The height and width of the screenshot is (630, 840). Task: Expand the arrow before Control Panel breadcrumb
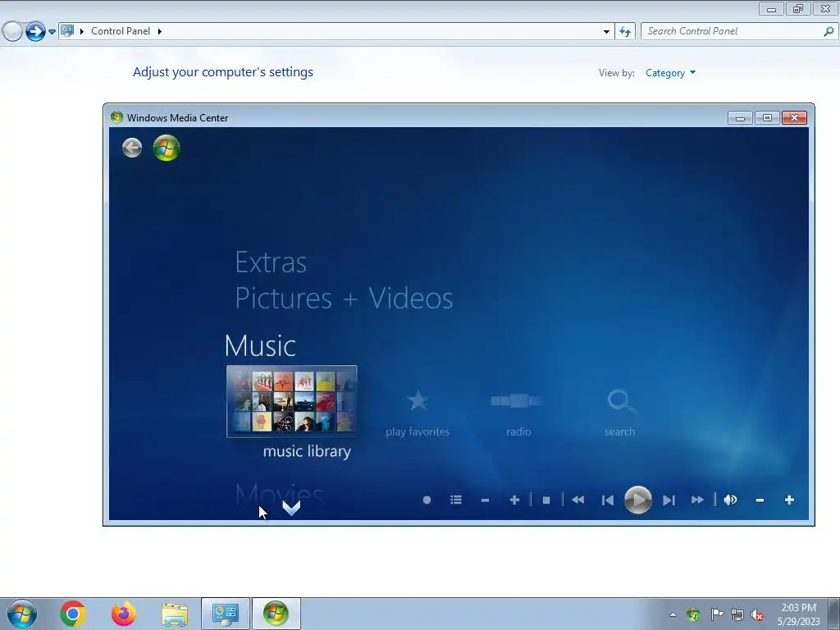[x=82, y=31]
